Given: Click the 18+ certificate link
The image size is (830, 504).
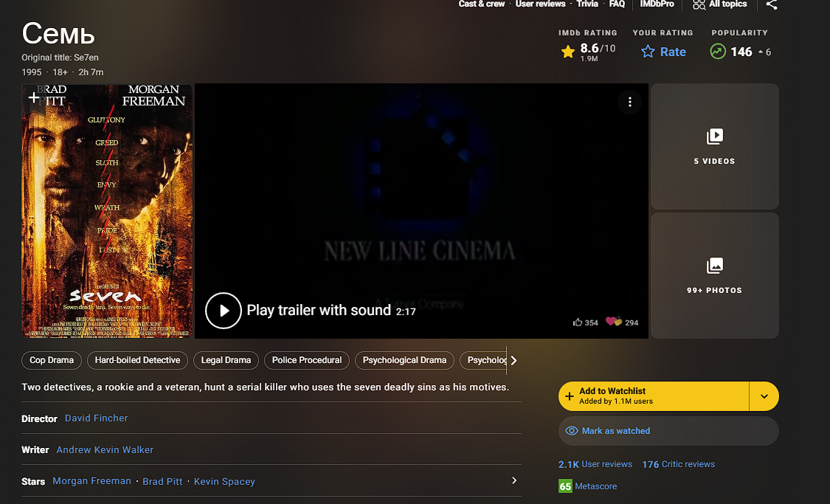Looking at the screenshot, I should tap(60, 72).
